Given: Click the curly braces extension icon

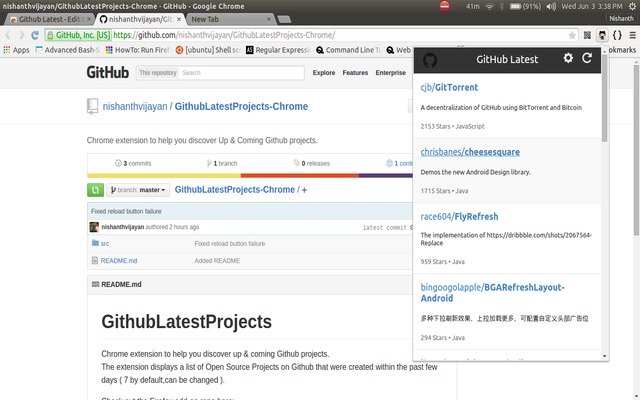Looking at the screenshot, I should coord(617,35).
